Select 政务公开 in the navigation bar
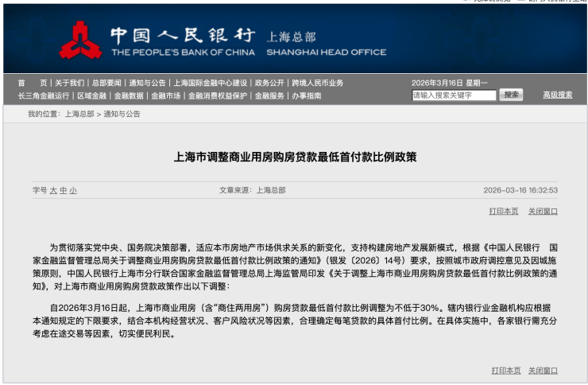 click(x=269, y=83)
